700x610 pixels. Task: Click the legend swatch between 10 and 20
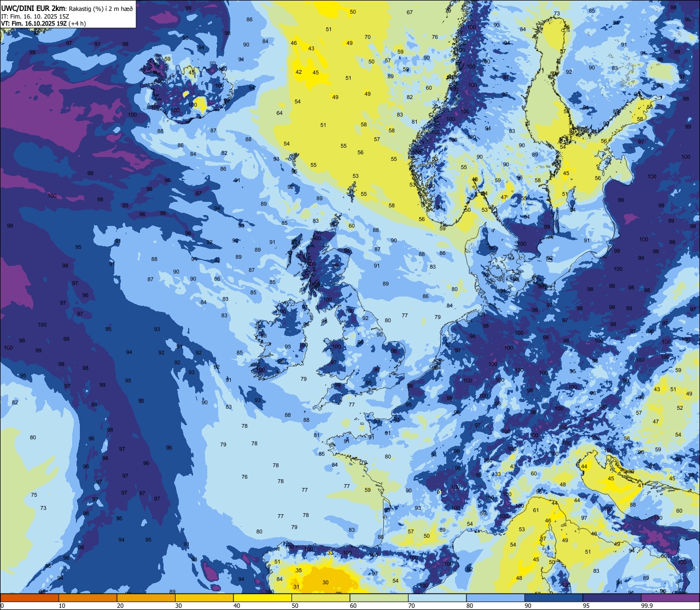[87, 597]
